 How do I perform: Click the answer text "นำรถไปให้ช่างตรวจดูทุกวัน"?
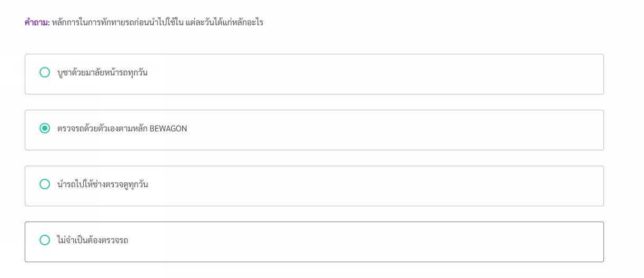pyautogui.click(x=102, y=185)
